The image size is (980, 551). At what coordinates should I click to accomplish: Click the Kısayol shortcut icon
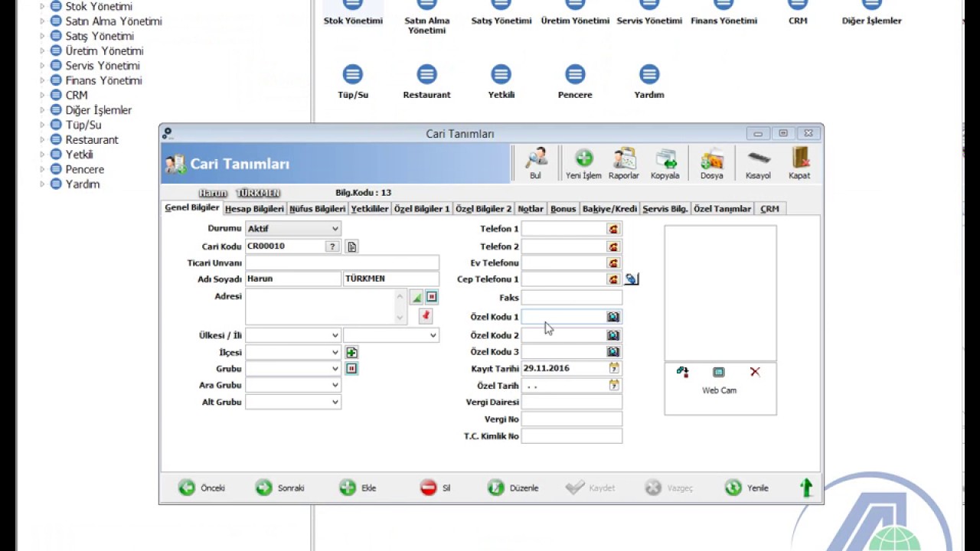758,159
